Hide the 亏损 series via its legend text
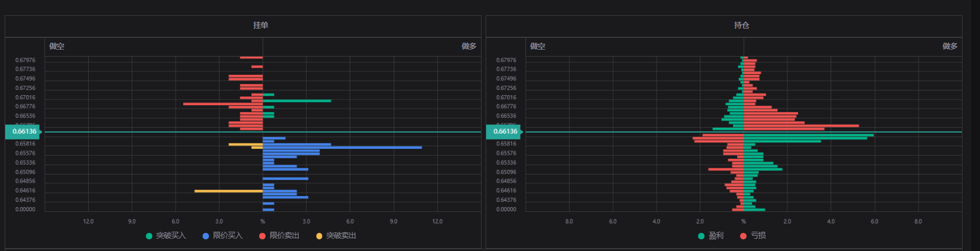This screenshot has height=251, width=980. pyautogui.click(x=758, y=236)
